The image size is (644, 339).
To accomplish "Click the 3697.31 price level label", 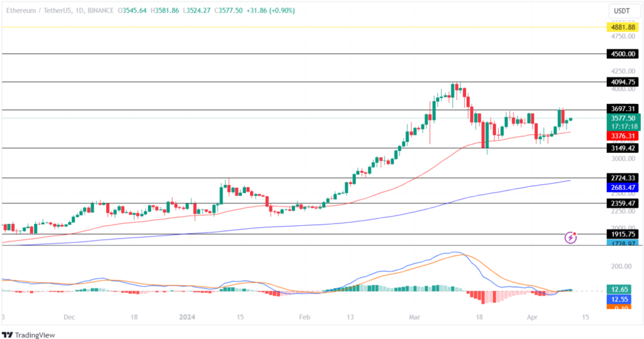I will click(623, 109).
